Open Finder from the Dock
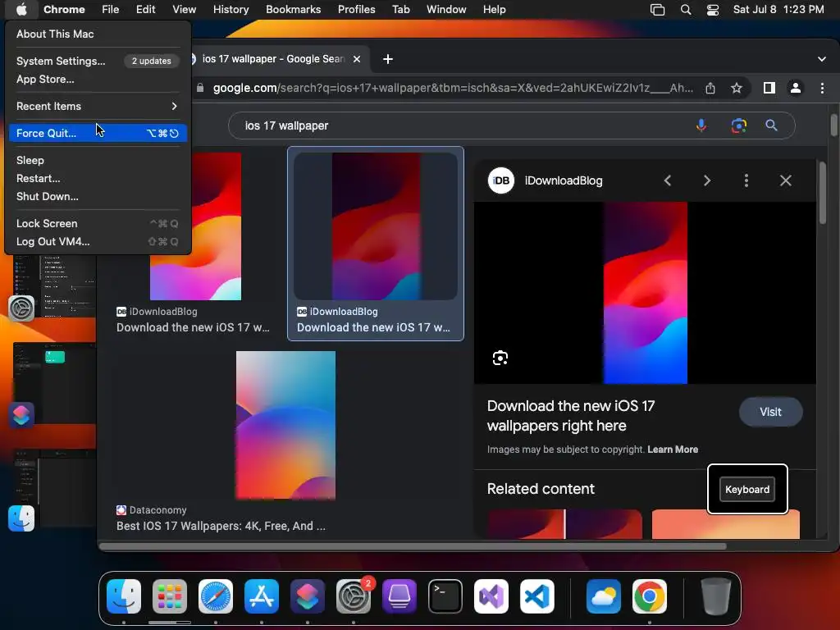 tap(124, 596)
